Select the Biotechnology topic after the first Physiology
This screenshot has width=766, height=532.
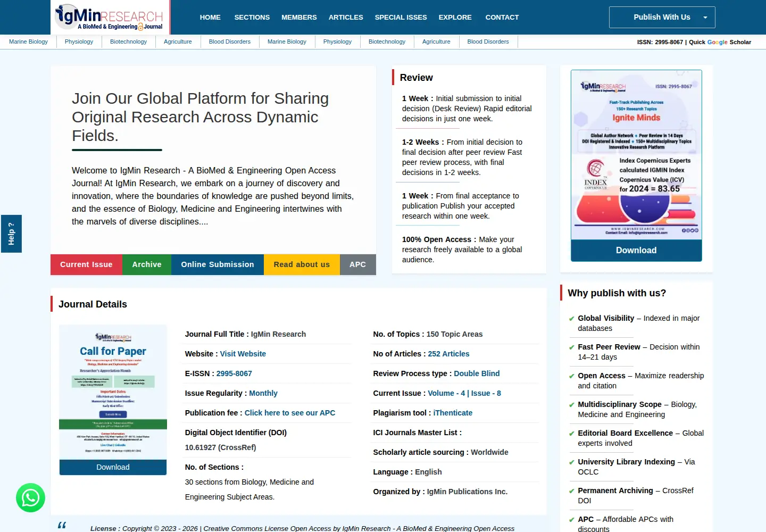click(x=128, y=41)
